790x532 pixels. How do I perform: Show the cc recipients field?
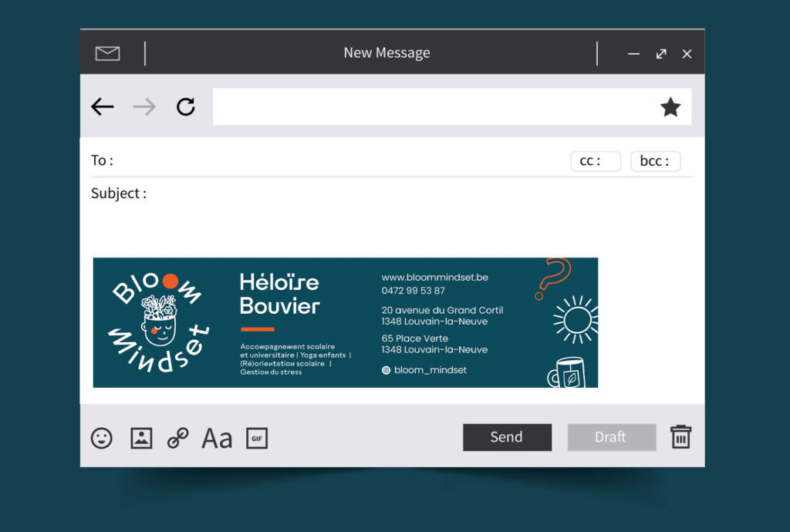595,161
